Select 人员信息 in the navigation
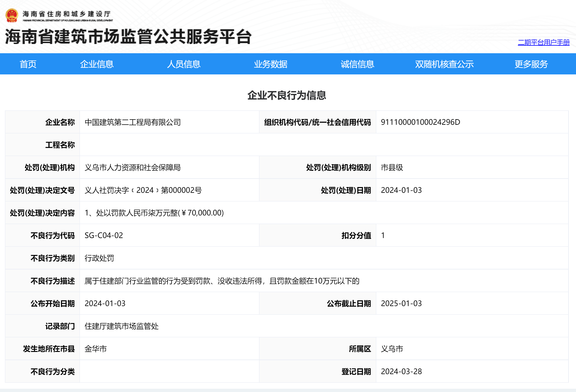576x392 pixels. (x=184, y=64)
